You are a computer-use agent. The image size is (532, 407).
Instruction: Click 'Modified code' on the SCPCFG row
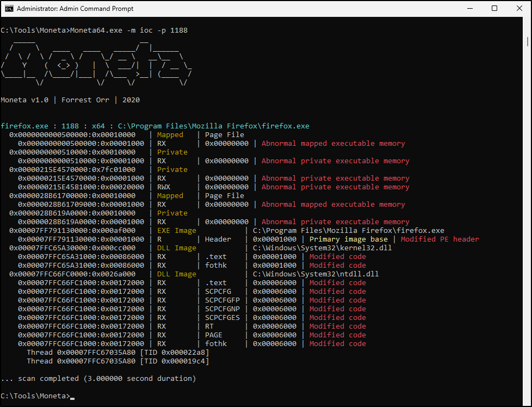tap(338, 291)
